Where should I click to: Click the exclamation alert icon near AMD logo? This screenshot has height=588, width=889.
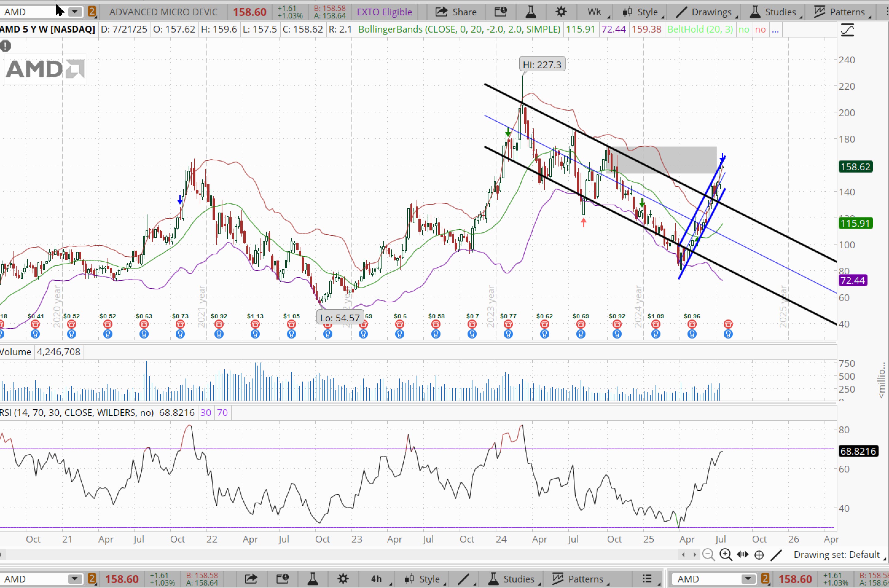click(6, 46)
